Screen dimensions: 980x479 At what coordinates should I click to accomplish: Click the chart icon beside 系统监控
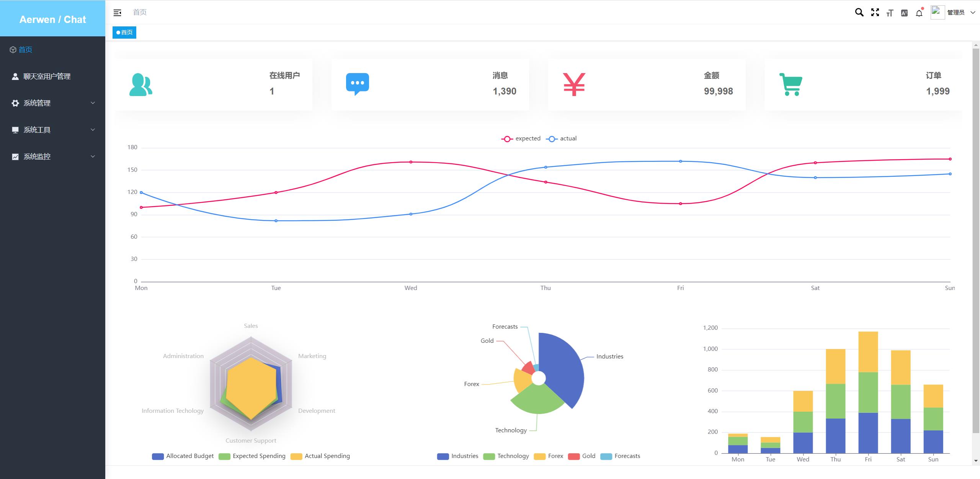pos(15,157)
